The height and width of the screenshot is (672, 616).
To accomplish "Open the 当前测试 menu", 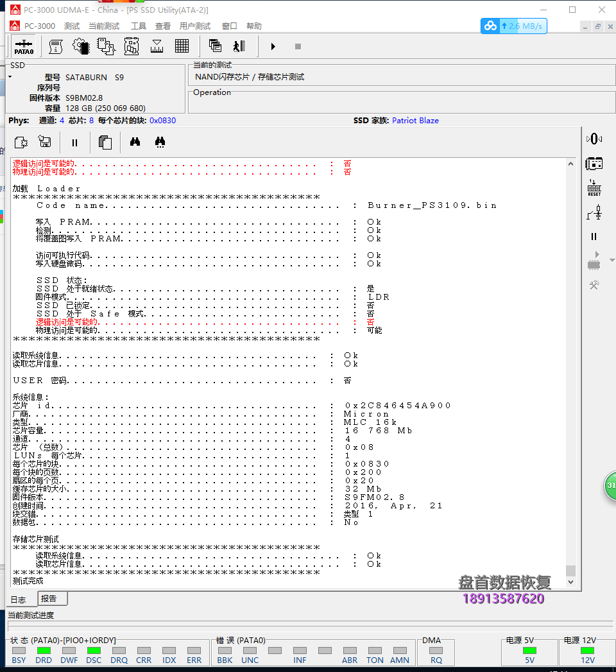I will tap(104, 26).
